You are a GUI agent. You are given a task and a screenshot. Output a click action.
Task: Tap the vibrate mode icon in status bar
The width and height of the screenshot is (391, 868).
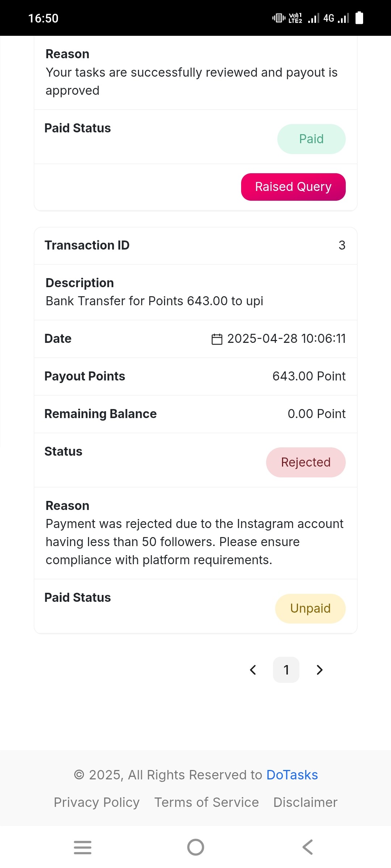click(x=279, y=18)
